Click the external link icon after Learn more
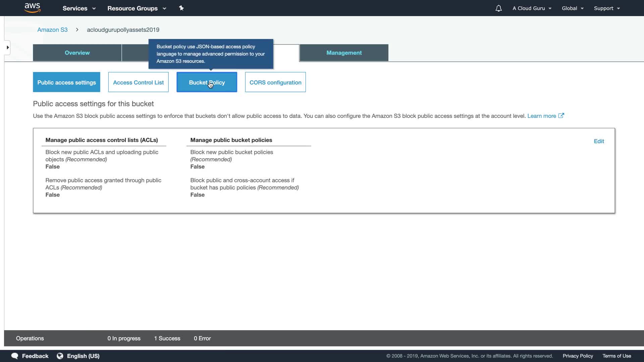This screenshot has width=644, height=362. coord(561,116)
